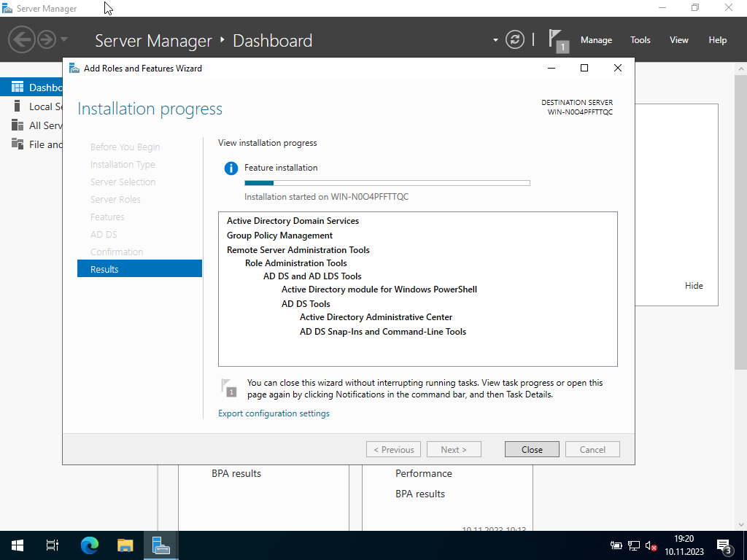Click the notification flag icon beside the wizard hint
The height and width of the screenshot is (560, 747).
pyautogui.click(x=228, y=388)
